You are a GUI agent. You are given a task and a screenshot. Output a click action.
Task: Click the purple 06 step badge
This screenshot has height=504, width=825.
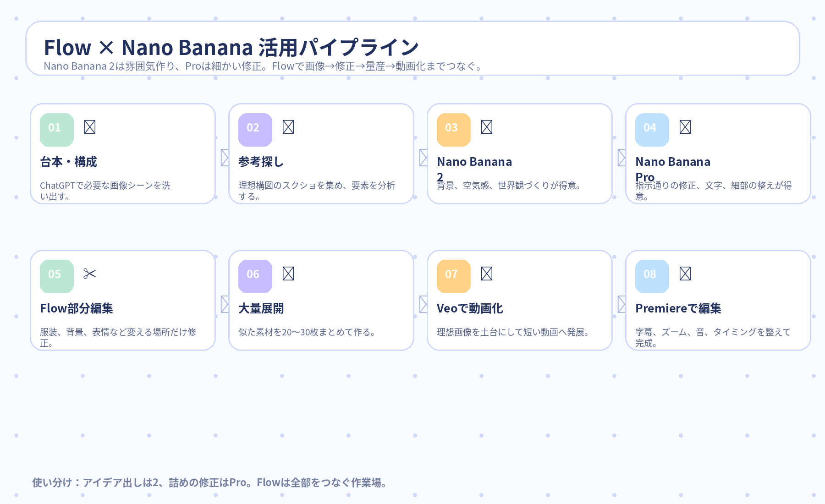255,276
